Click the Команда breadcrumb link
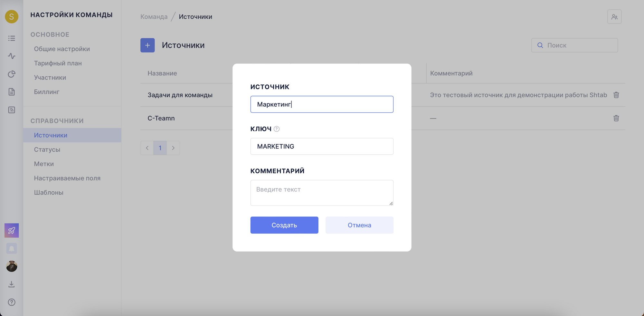Viewport: 644px width, 316px height. 154,17
